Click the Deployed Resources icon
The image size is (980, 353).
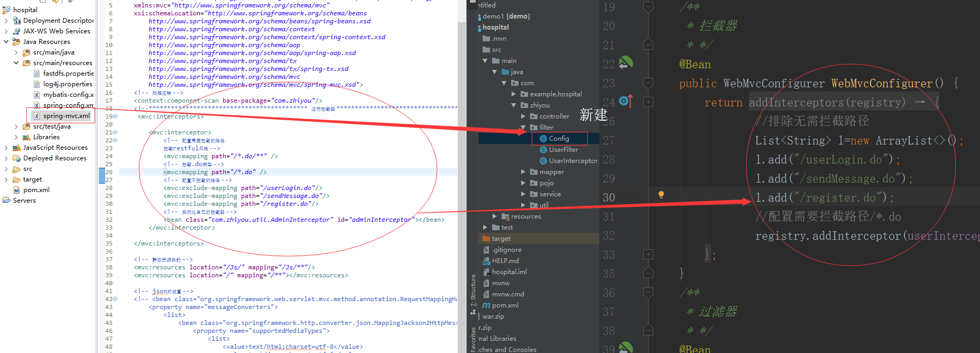pos(16,158)
